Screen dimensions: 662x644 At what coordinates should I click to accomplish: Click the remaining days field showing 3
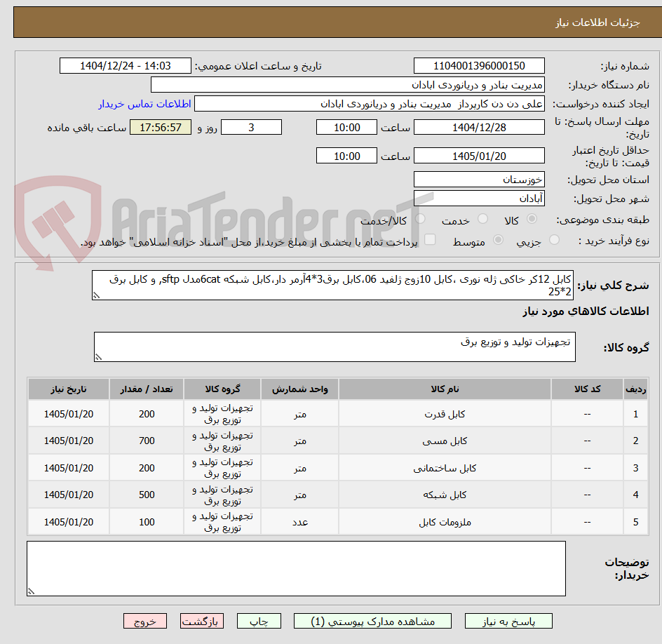pyautogui.click(x=251, y=127)
